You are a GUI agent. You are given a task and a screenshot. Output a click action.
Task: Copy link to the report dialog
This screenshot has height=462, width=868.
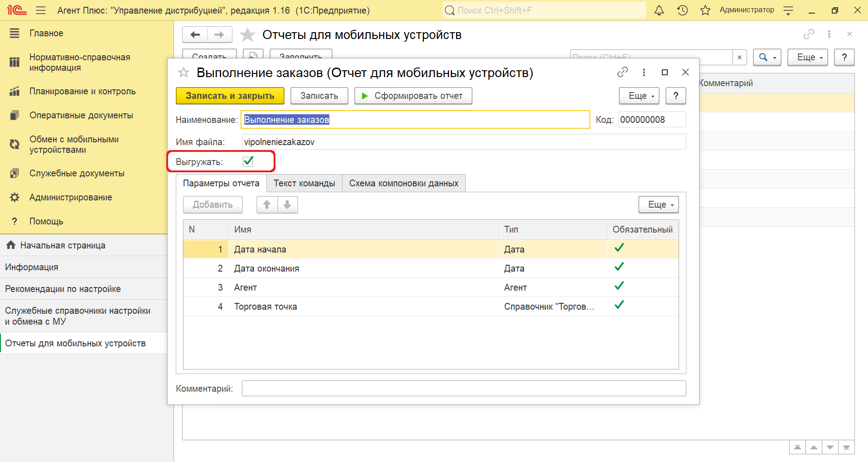coord(622,72)
